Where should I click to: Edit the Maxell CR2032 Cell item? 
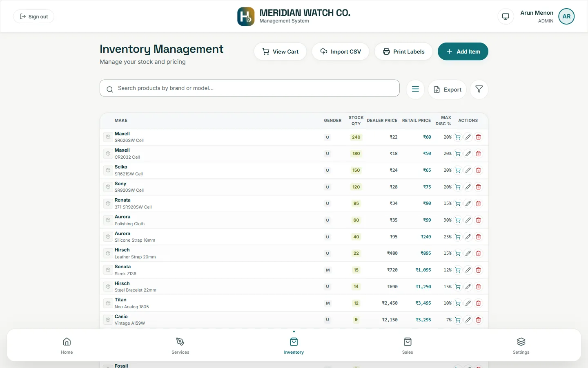pyautogui.click(x=468, y=154)
